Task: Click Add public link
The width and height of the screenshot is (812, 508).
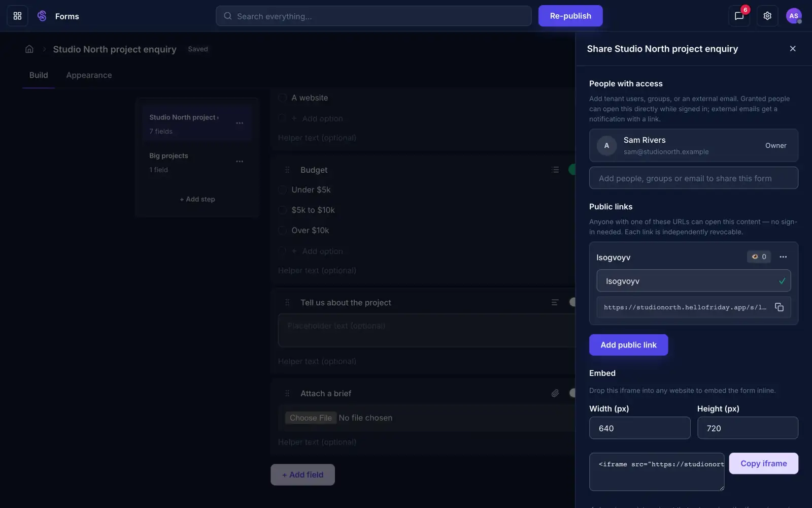Action: click(x=628, y=345)
